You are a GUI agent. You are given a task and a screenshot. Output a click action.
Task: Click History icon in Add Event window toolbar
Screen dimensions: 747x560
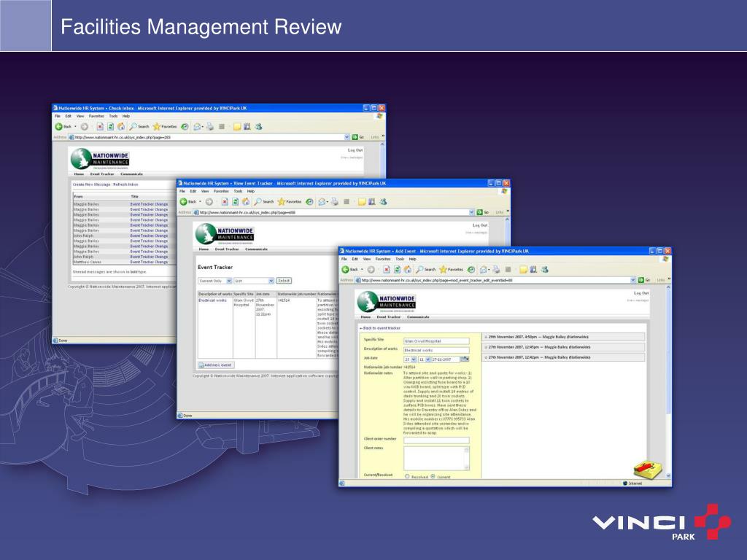coord(471,270)
